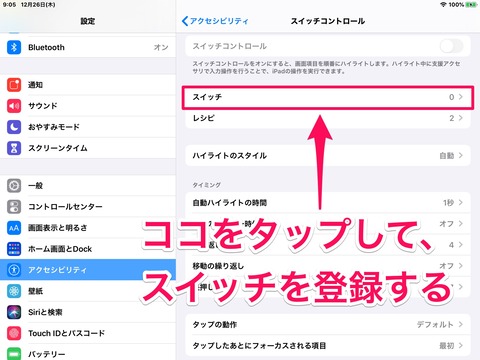
Task: Tap chevron on 移動の繰り返し row
Action: click(x=461, y=266)
